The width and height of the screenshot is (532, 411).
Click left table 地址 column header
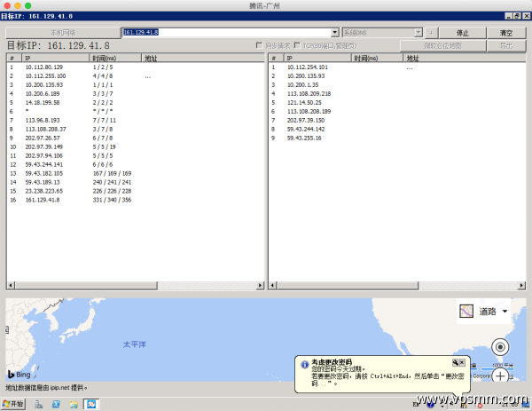coord(202,58)
